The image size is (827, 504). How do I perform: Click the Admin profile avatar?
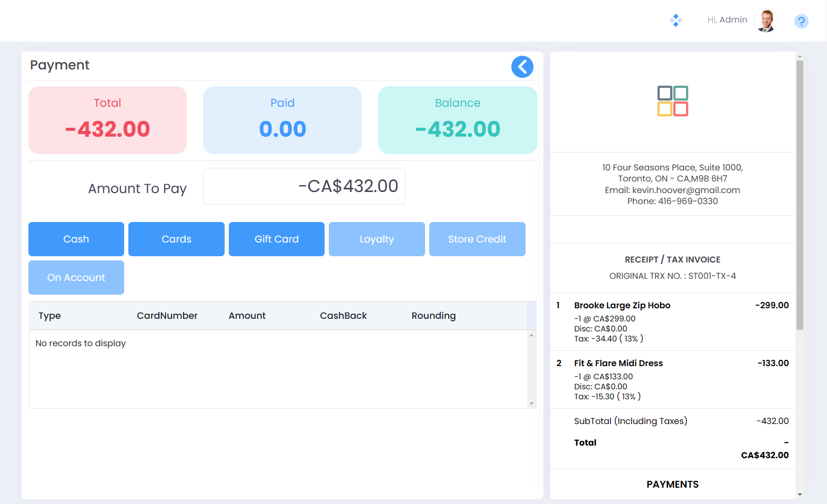coord(765,21)
